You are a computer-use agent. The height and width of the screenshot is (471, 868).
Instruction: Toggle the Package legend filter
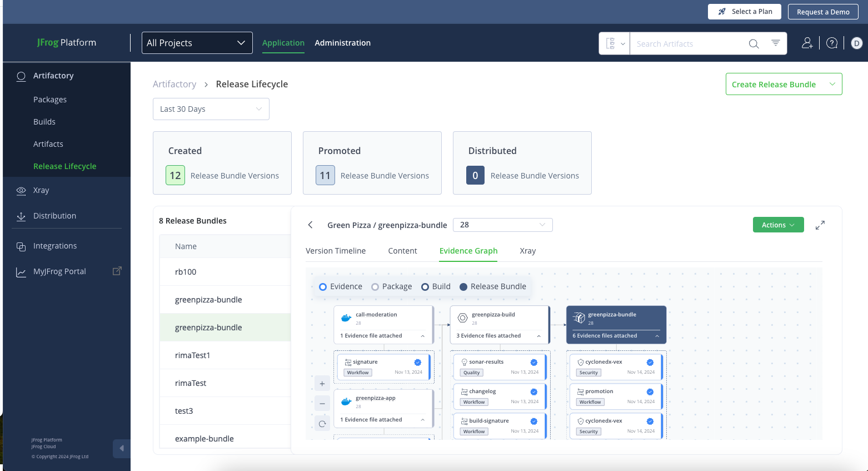375,287
